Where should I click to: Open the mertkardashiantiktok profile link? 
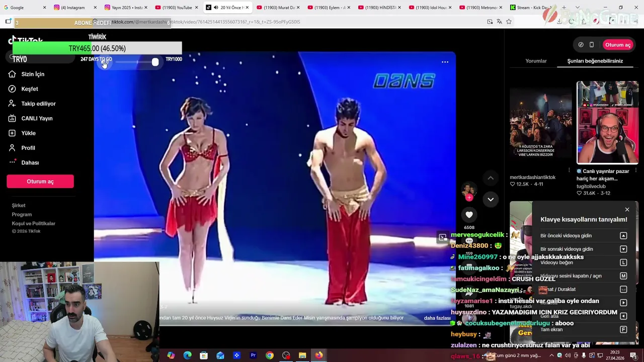[532, 177]
